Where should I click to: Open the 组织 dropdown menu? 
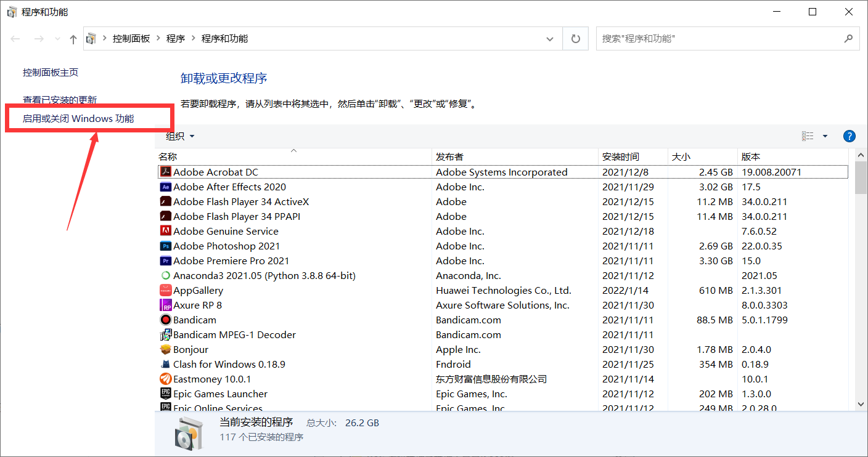[180, 136]
